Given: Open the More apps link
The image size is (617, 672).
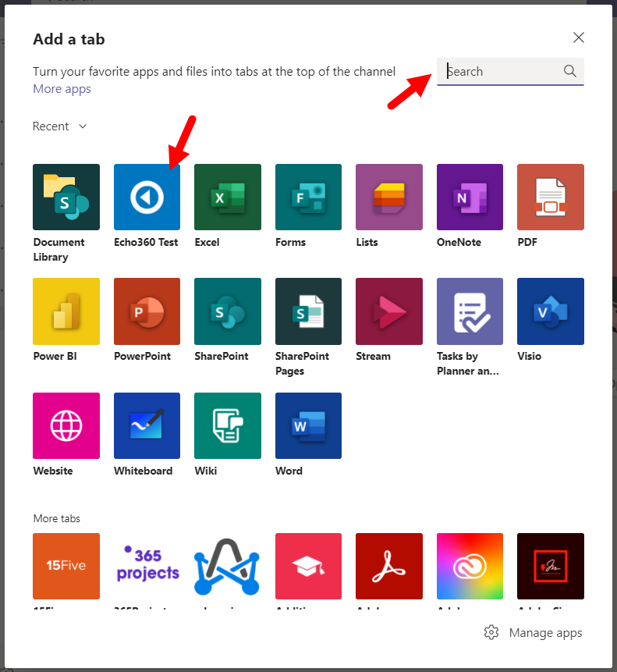Looking at the screenshot, I should 62,89.
